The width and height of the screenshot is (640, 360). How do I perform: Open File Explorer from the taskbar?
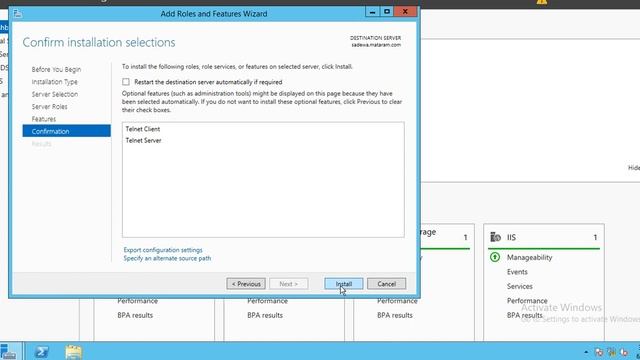73,351
